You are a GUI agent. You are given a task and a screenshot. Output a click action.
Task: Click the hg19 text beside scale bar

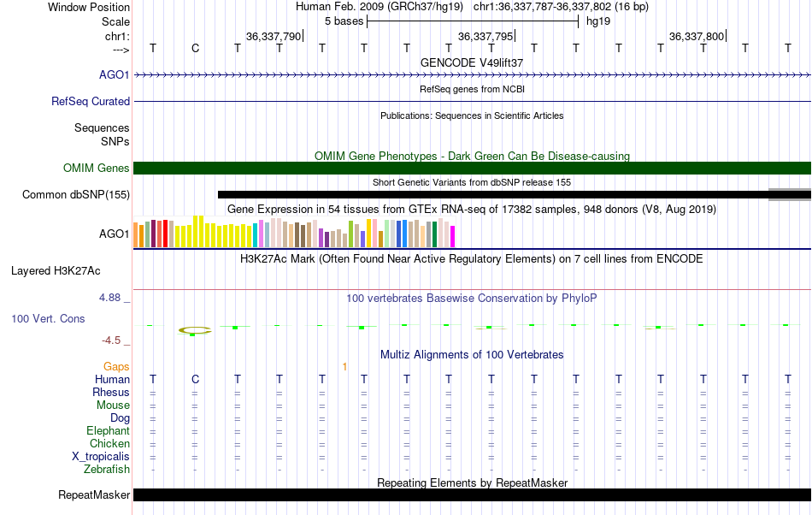coord(598,21)
